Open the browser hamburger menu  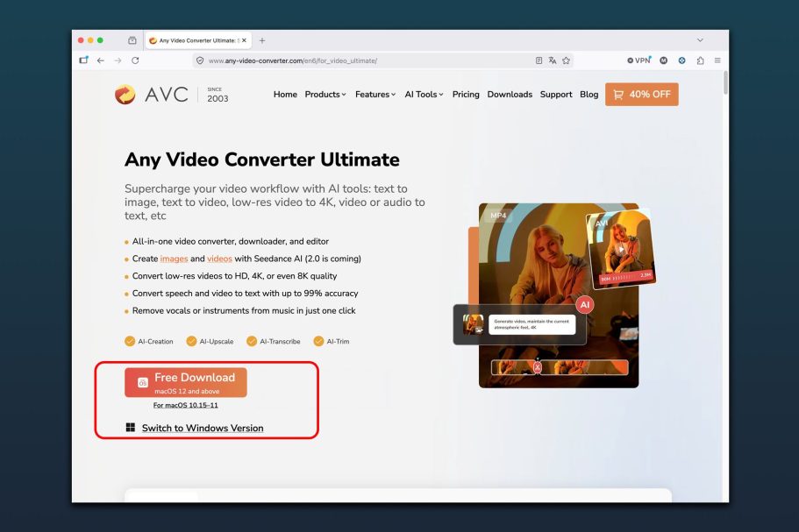(x=717, y=60)
